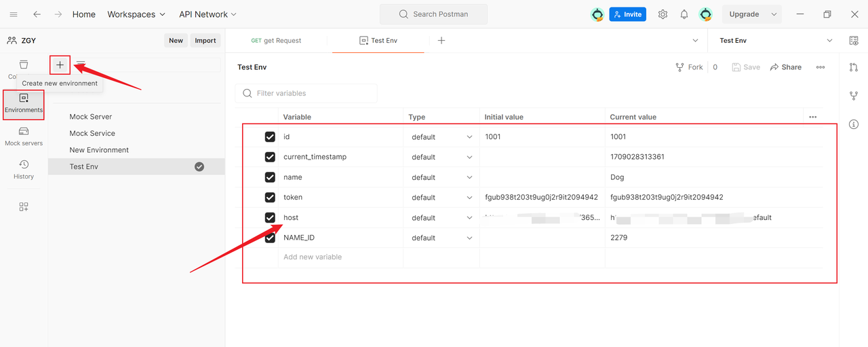This screenshot has height=347, width=868.
Task: Open the table column options three dots
Action: (x=813, y=117)
